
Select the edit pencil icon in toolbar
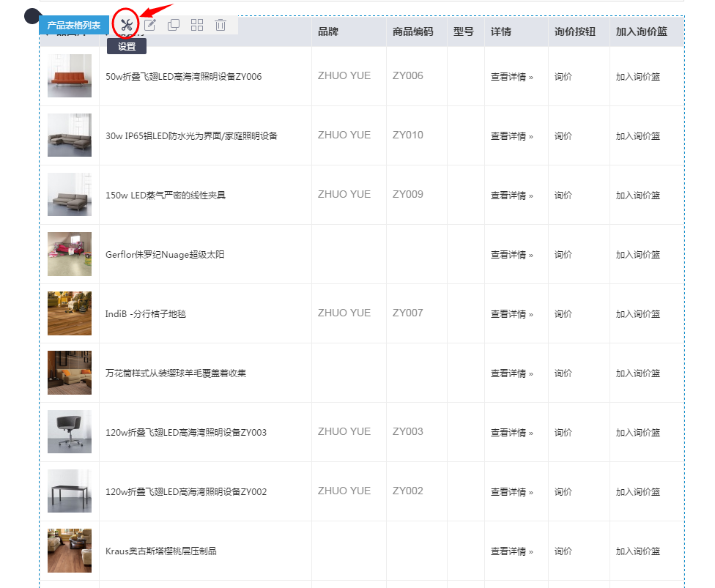pyautogui.click(x=149, y=24)
